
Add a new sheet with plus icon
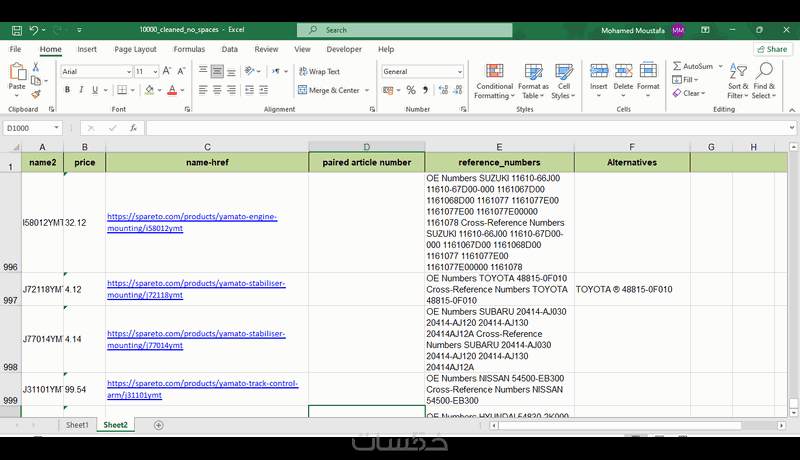click(x=159, y=425)
